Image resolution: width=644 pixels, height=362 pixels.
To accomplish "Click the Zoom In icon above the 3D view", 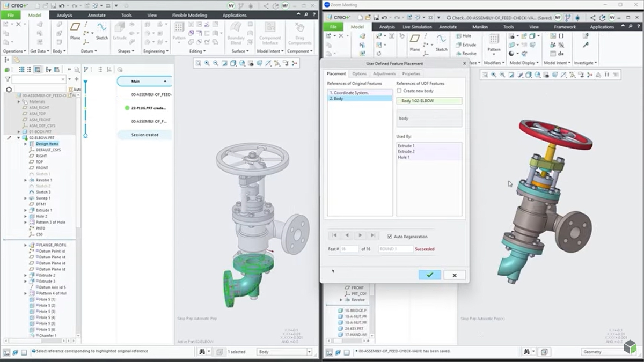I will point(207,64).
